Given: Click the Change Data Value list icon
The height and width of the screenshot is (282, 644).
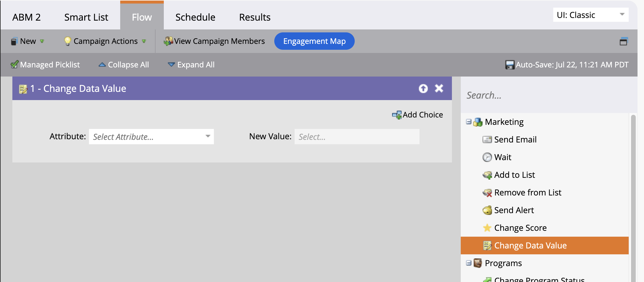Looking at the screenshot, I should [487, 245].
